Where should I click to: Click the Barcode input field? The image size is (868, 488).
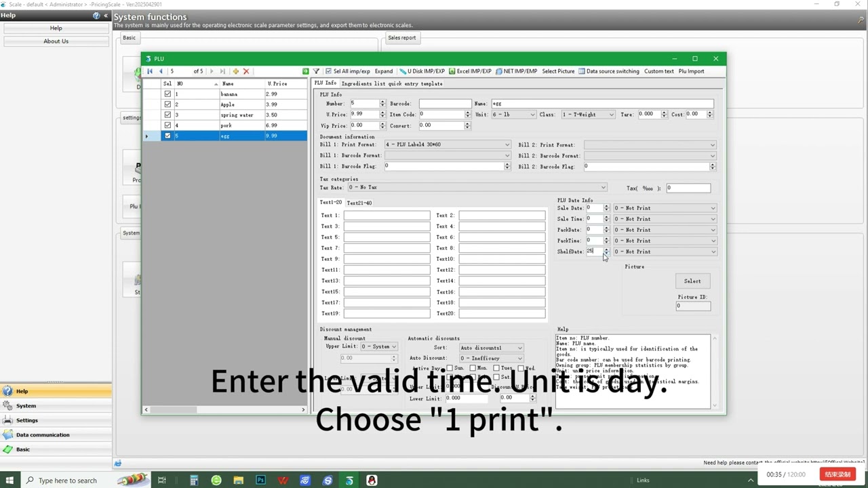(445, 104)
